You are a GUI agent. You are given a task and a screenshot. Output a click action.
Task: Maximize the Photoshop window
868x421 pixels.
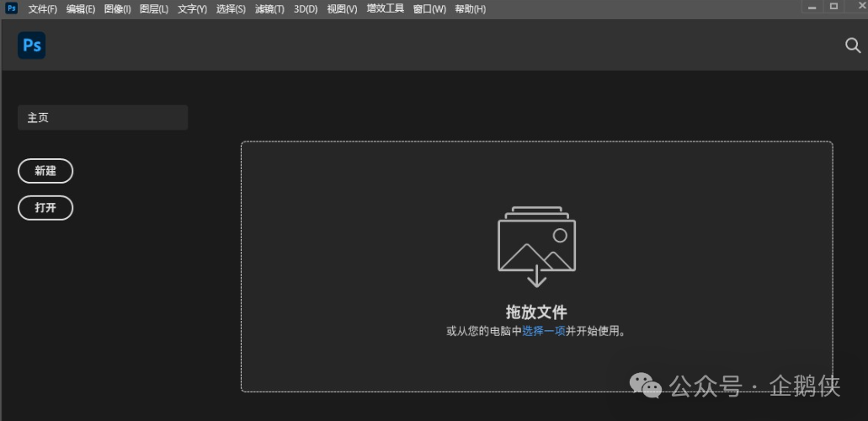[833, 7]
